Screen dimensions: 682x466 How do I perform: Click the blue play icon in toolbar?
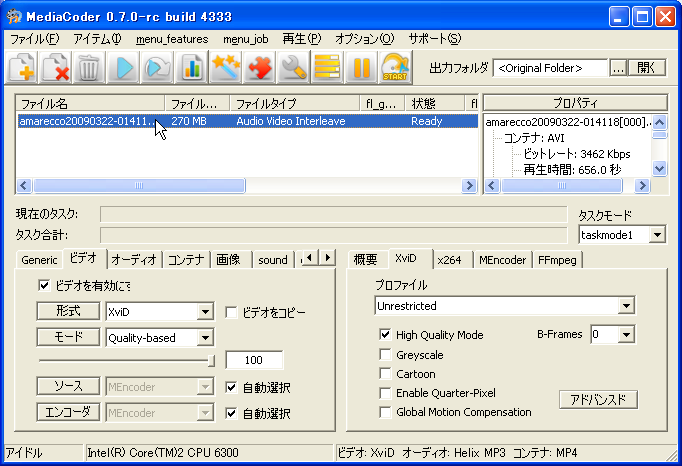pos(124,67)
